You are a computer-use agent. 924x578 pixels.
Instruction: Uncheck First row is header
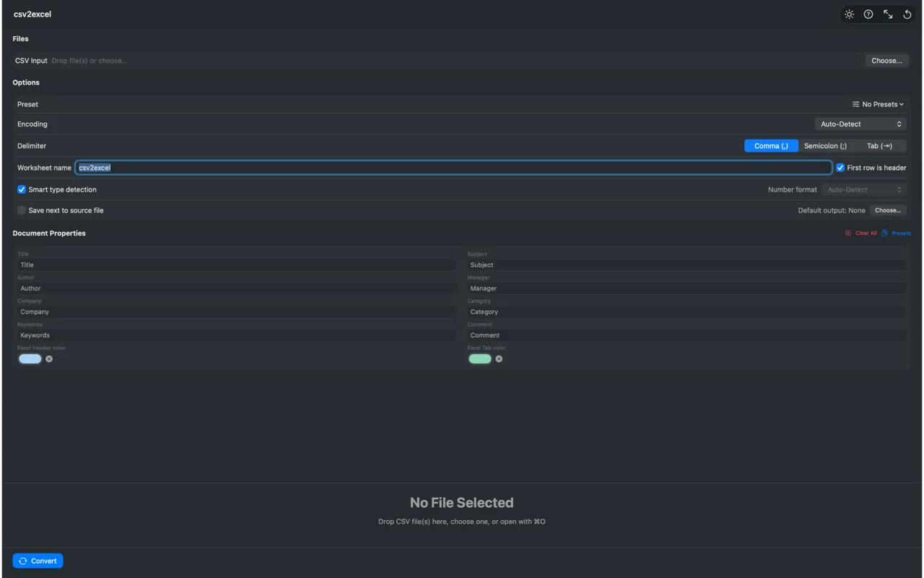click(x=840, y=167)
